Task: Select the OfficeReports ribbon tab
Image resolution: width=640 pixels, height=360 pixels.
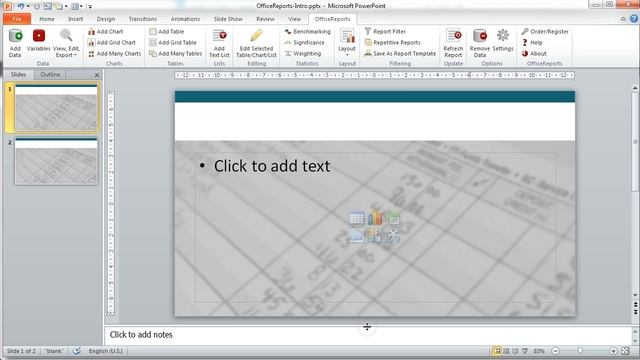Action: 333,19
